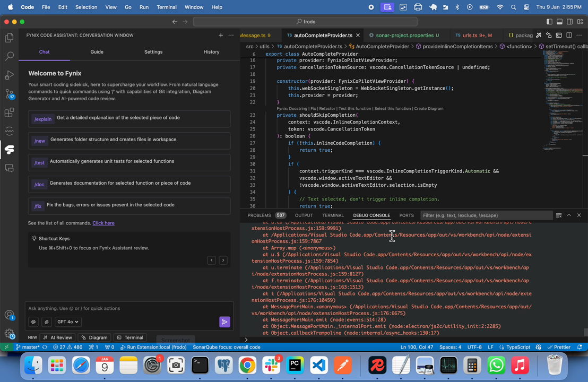Screen dimensions: 588x382
Task: Open the Manage gear icon
Action: (x=10, y=333)
